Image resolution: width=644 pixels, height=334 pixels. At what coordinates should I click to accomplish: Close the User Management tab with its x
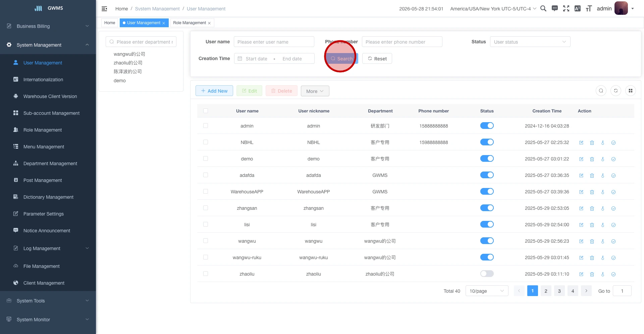point(164,23)
